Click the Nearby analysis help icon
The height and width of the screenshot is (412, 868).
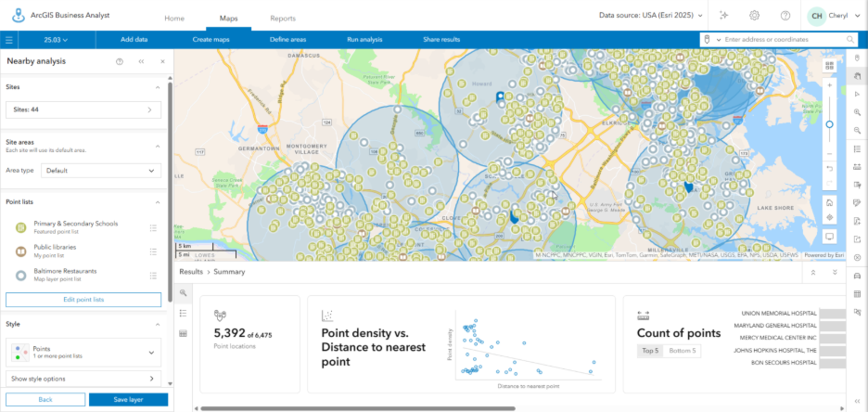point(119,61)
